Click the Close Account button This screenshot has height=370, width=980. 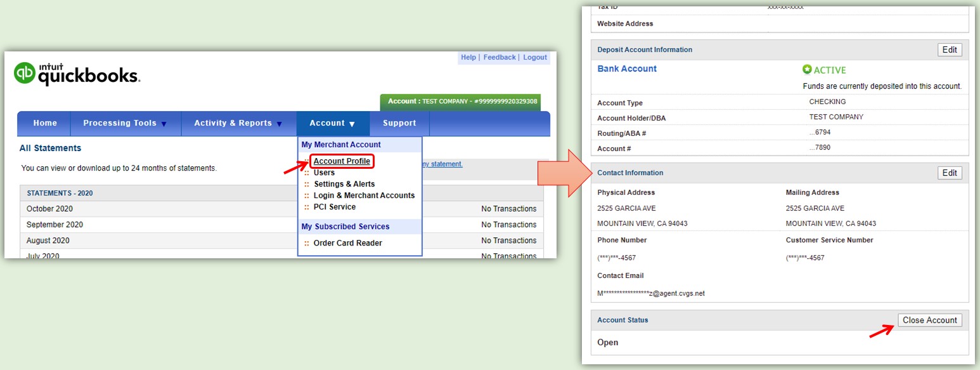930,320
